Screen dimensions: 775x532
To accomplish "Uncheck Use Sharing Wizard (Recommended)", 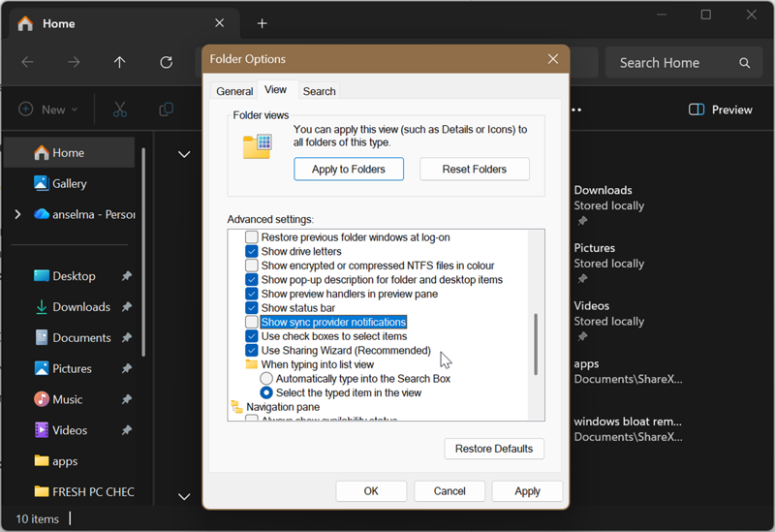I will pos(252,350).
